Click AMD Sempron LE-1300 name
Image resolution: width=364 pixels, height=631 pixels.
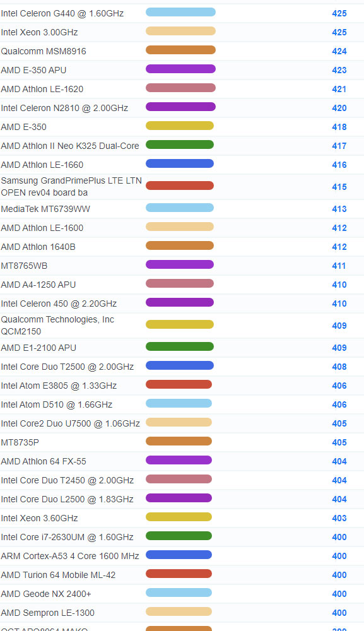pos(48,613)
